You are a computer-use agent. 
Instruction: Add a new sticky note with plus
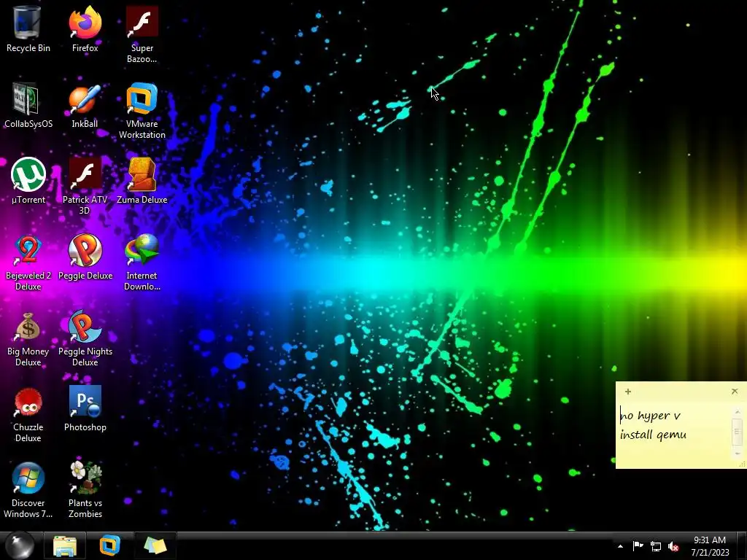click(628, 392)
